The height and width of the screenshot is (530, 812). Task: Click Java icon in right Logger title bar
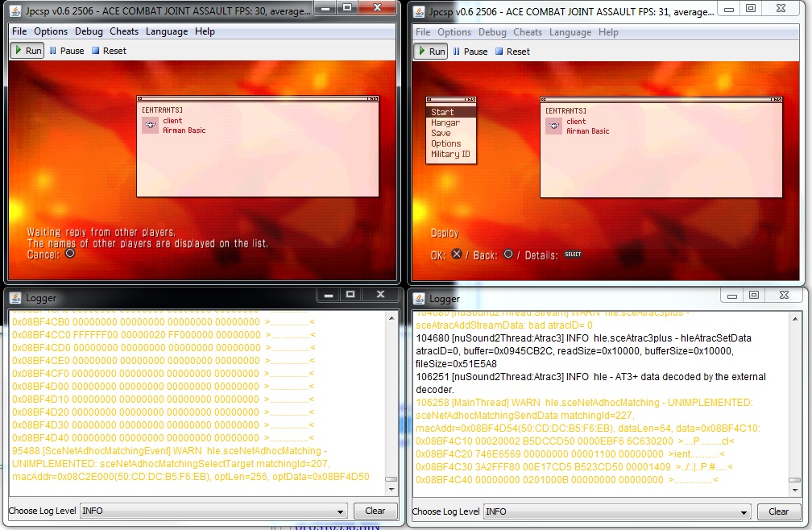pos(420,299)
